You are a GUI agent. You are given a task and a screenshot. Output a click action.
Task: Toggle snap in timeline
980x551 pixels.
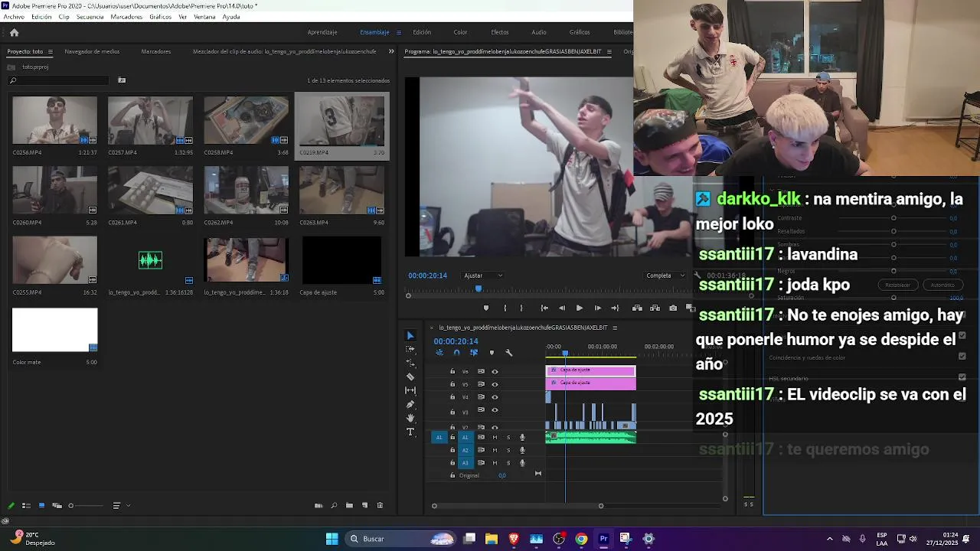[x=456, y=353]
